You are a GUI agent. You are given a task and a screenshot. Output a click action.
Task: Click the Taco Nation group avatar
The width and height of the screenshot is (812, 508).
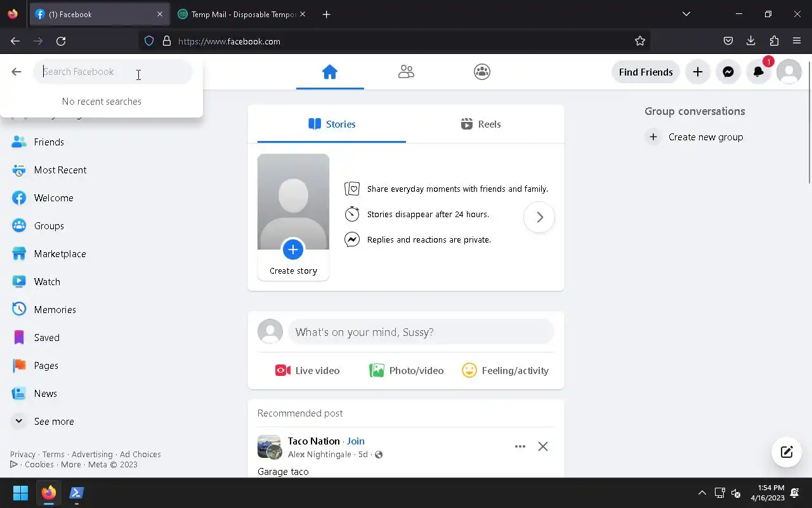269,446
